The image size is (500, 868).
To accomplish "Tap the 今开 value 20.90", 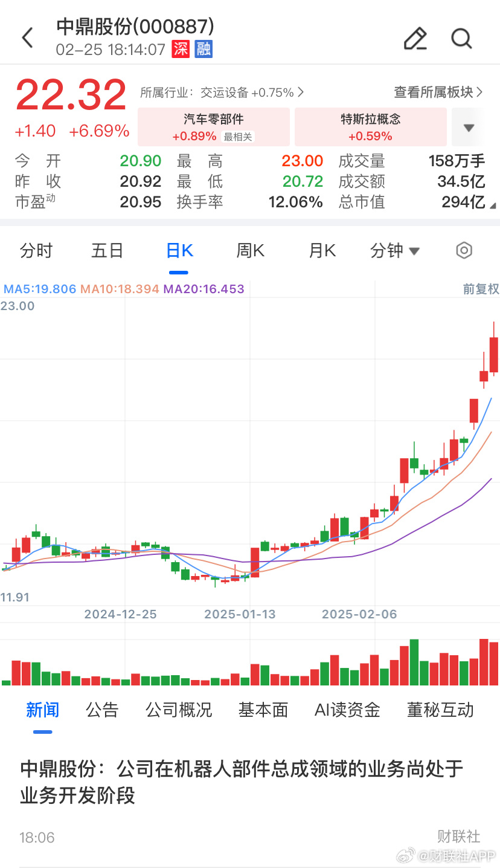I will 141,161.
